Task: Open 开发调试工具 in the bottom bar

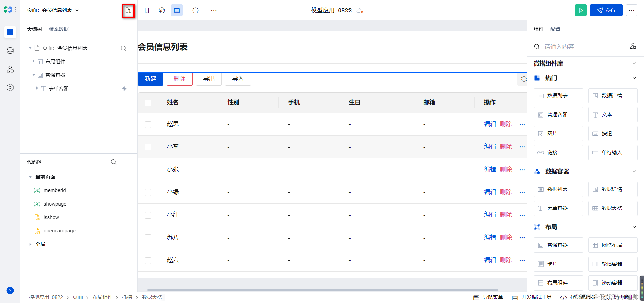Action: coord(532,297)
